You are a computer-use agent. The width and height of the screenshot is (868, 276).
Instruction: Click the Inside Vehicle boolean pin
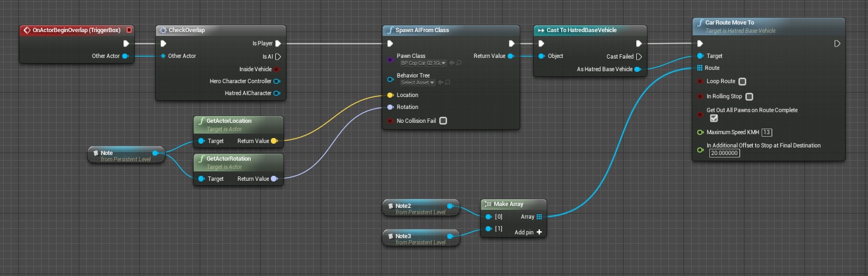[277, 69]
